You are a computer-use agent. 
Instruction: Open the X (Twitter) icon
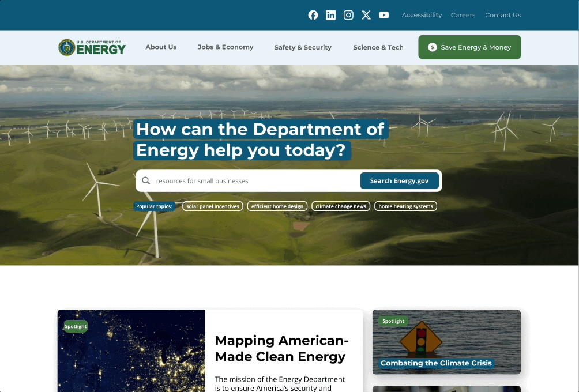point(366,15)
